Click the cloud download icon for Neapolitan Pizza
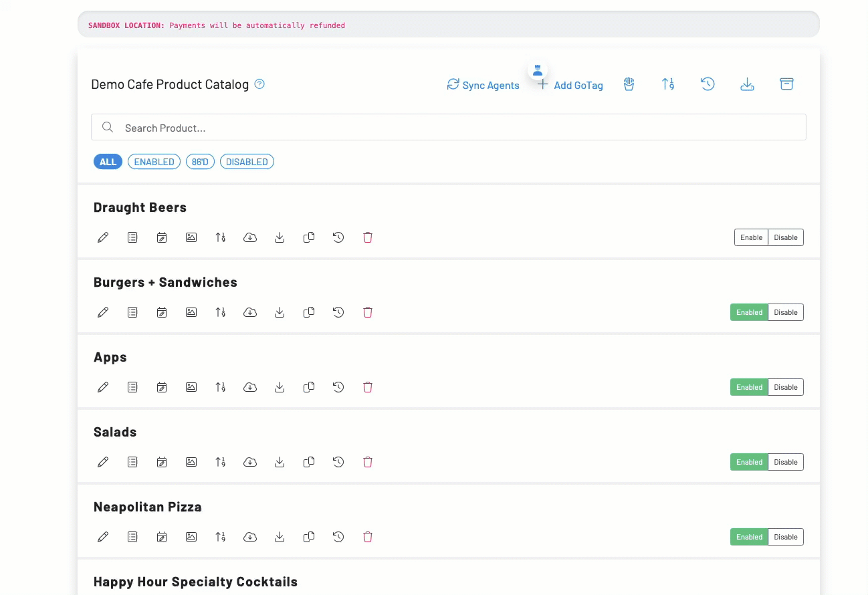The height and width of the screenshot is (595, 868). coord(250,537)
